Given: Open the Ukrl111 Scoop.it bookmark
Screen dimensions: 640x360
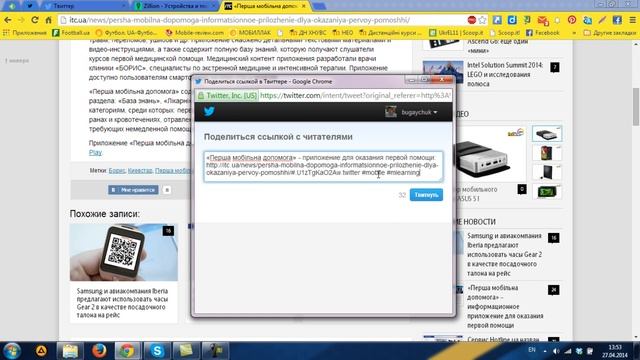Looking at the screenshot, I should coord(456,32).
